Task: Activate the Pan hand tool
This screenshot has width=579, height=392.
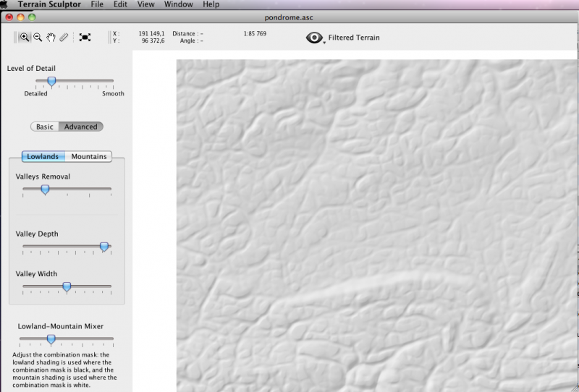Action: 51,37
